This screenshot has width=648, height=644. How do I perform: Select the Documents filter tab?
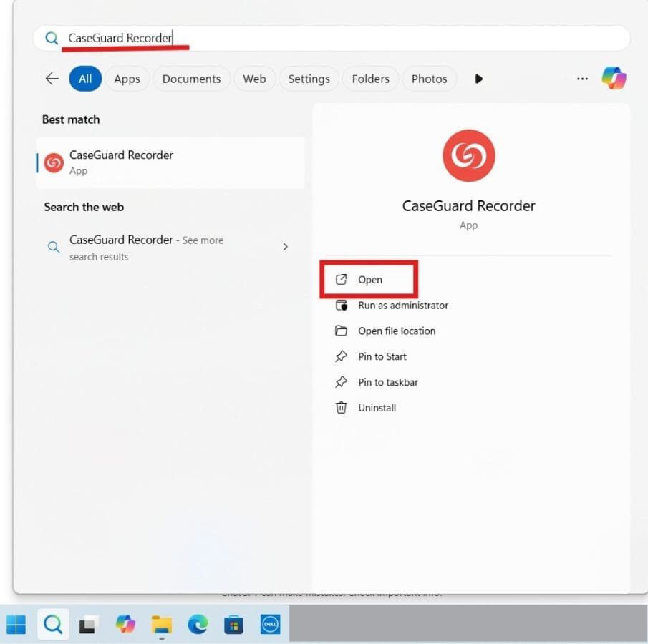(190, 79)
